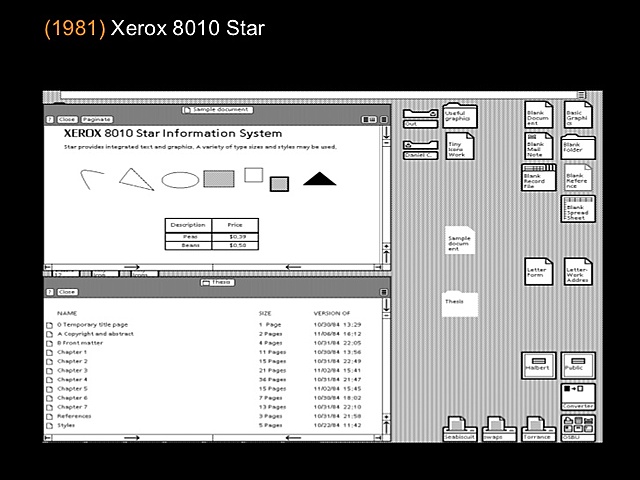
Task: Click the left arrow in Thesis horizontal scrollbar
Action: tap(293, 438)
